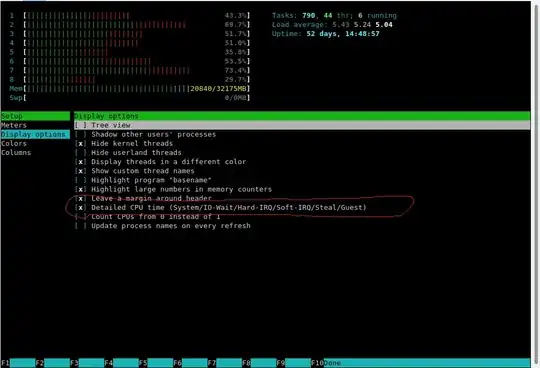Screen dimensions: 540x368
Task: Enable Highlight program "basename" option
Action: [81, 180]
